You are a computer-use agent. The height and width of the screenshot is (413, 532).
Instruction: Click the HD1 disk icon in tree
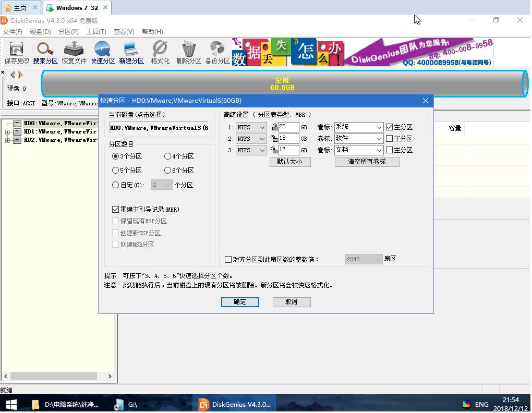coord(17,132)
